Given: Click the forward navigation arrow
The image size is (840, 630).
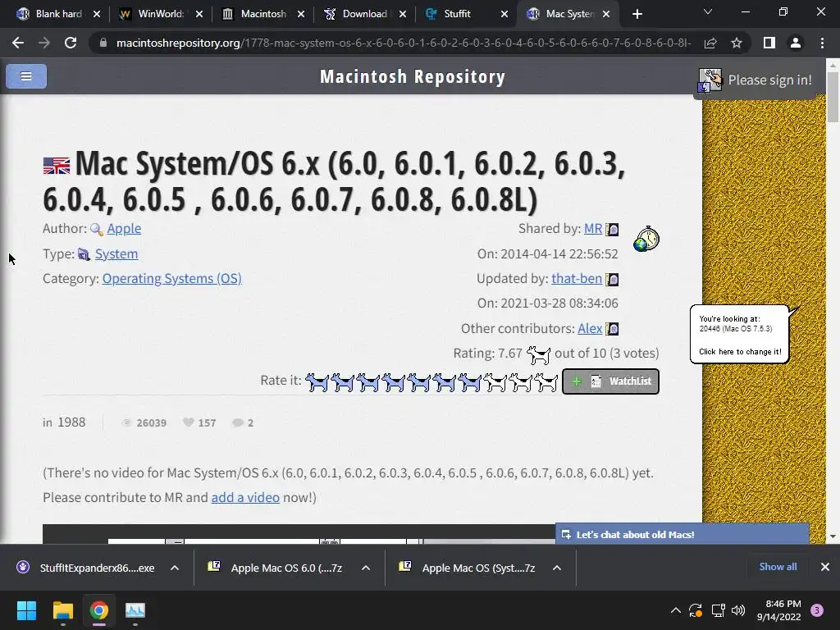Looking at the screenshot, I should pyautogui.click(x=44, y=43).
